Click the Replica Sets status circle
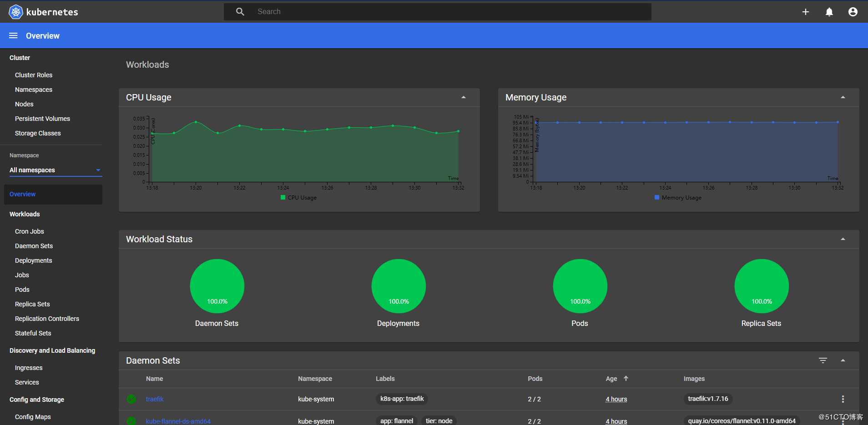This screenshot has width=868, height=425. [x=762, y=286]
